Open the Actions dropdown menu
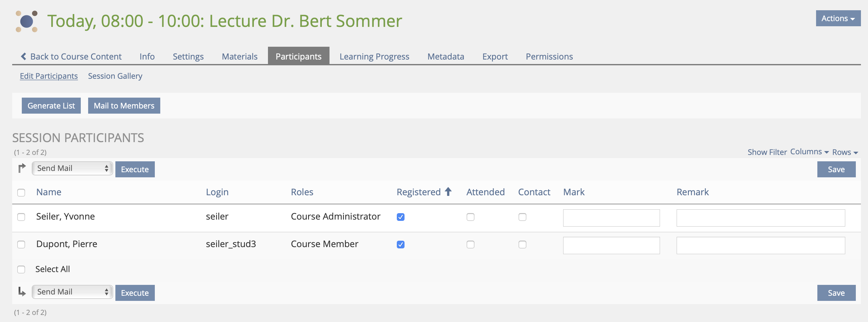Screen dimensions: 868x322 pos(838,19)
